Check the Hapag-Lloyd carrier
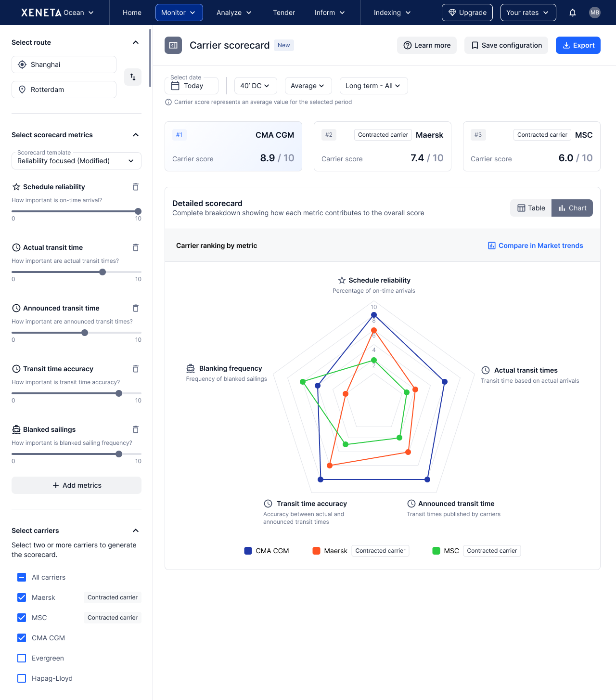This screenshot has height=700, width=616. point(22,678)
